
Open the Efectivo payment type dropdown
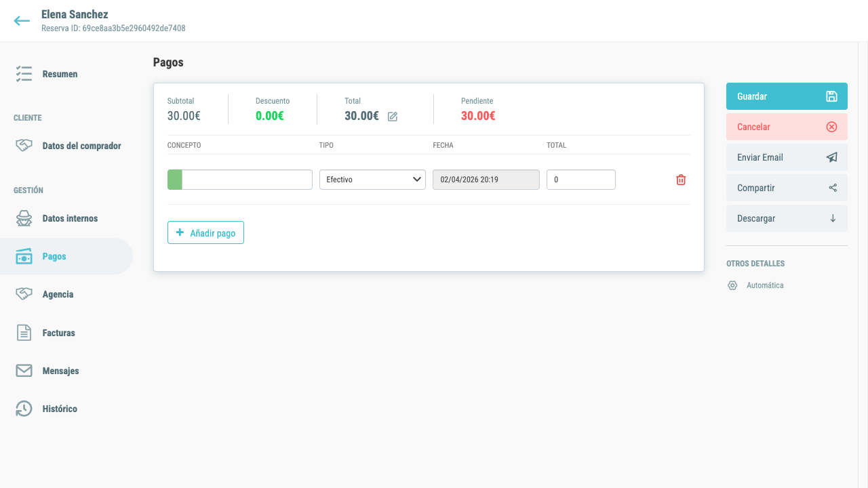(372, 180)
